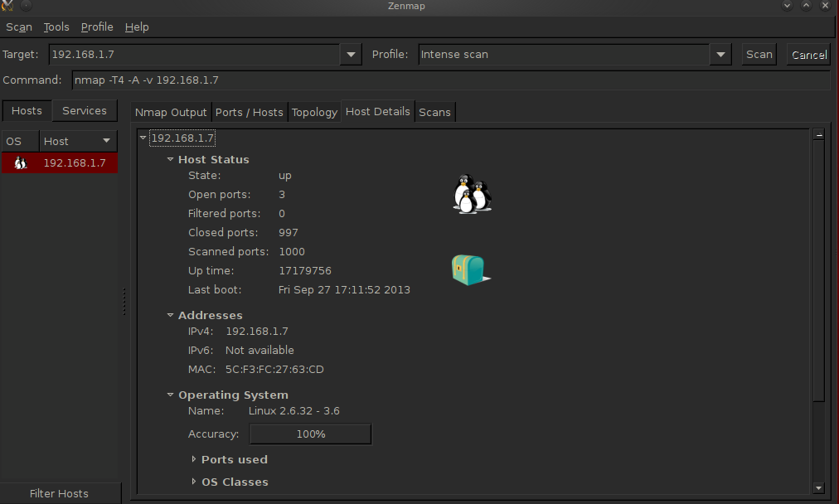Click the Profile 'Intense scan' field
Screen dimensions: 839x504
(564, 55)
